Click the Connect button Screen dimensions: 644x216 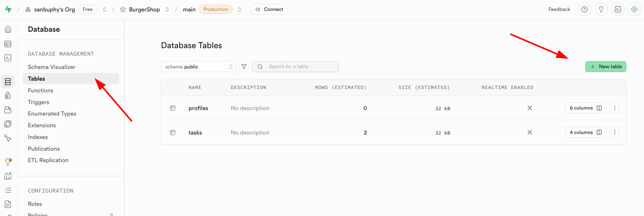click(x=269, y=9)
